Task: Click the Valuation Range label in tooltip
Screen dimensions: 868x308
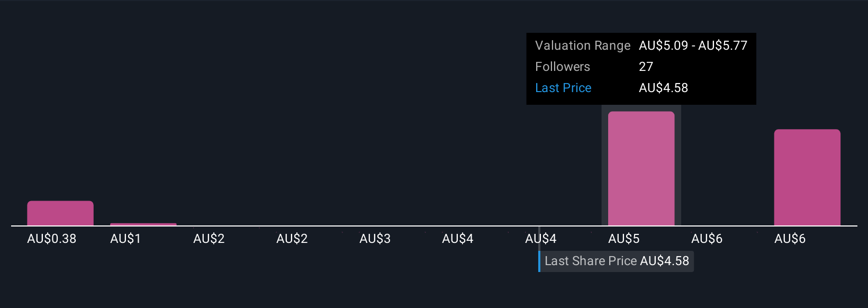Action: click(583, 46)
